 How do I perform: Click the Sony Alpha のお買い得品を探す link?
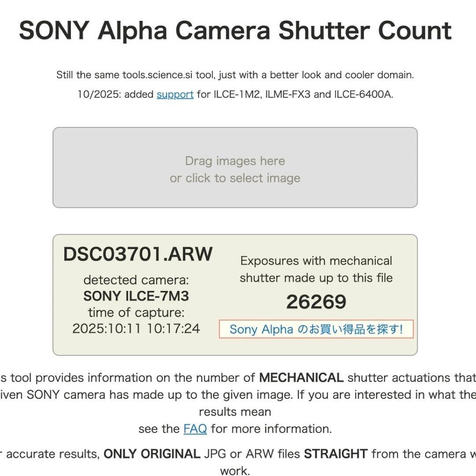pos(316,329)
